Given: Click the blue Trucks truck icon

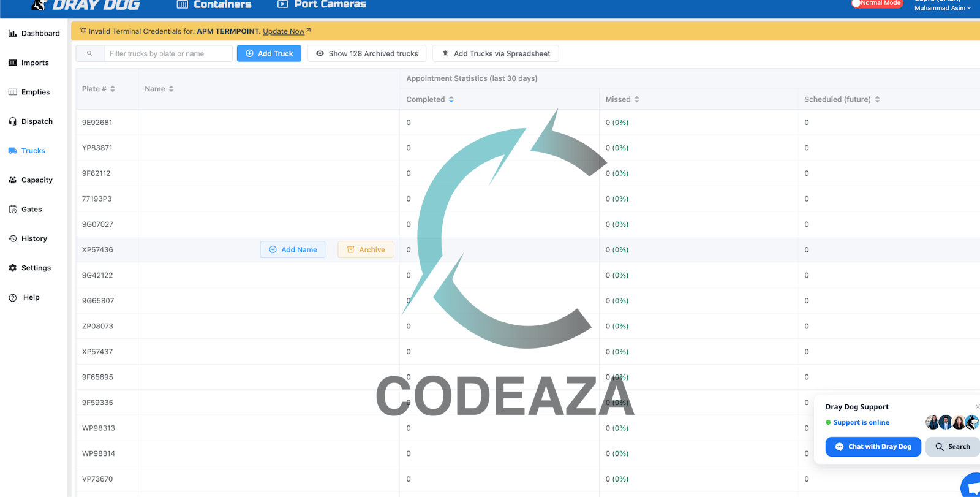Looking at the screenshot, I should tap(13, 151).
